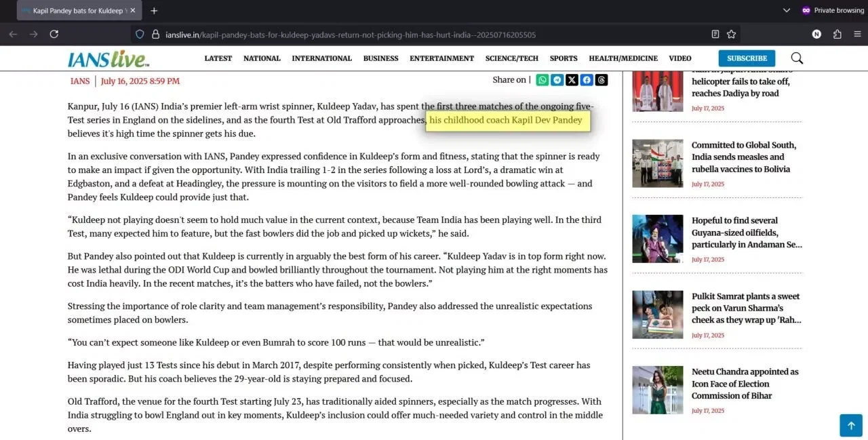Share the article on Facebook
The width and height of the screenshot is (868, 440).
(x=587, y=80)
